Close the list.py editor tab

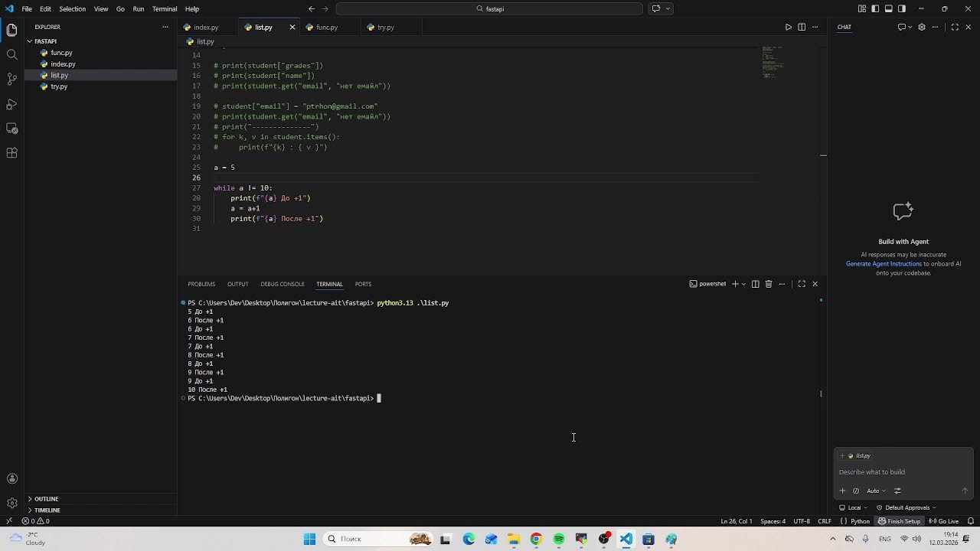292,27
